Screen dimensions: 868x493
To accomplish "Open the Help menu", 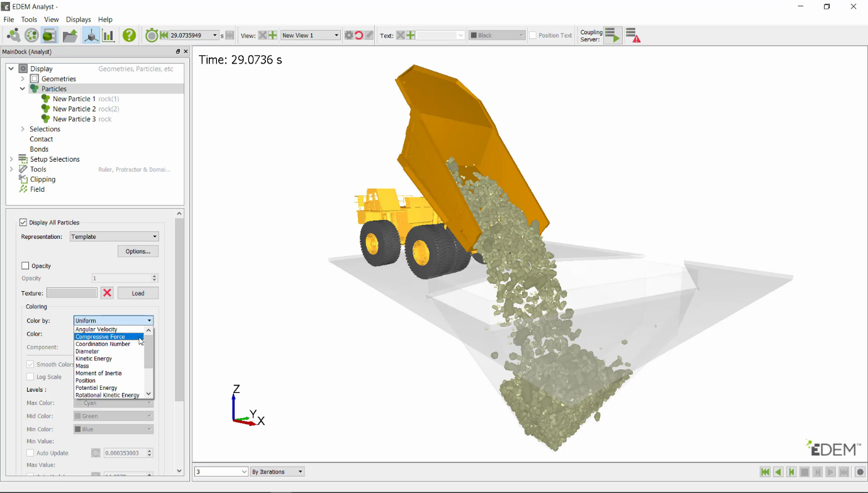I will pos(105,19).
